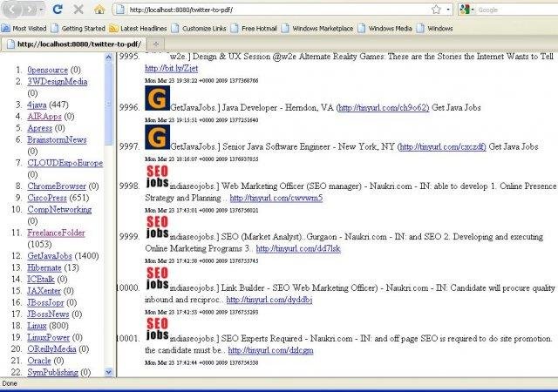The width and height of the screenshot is (558, 392).
Task: Go to the Home page icon
Action: (99, 10)
